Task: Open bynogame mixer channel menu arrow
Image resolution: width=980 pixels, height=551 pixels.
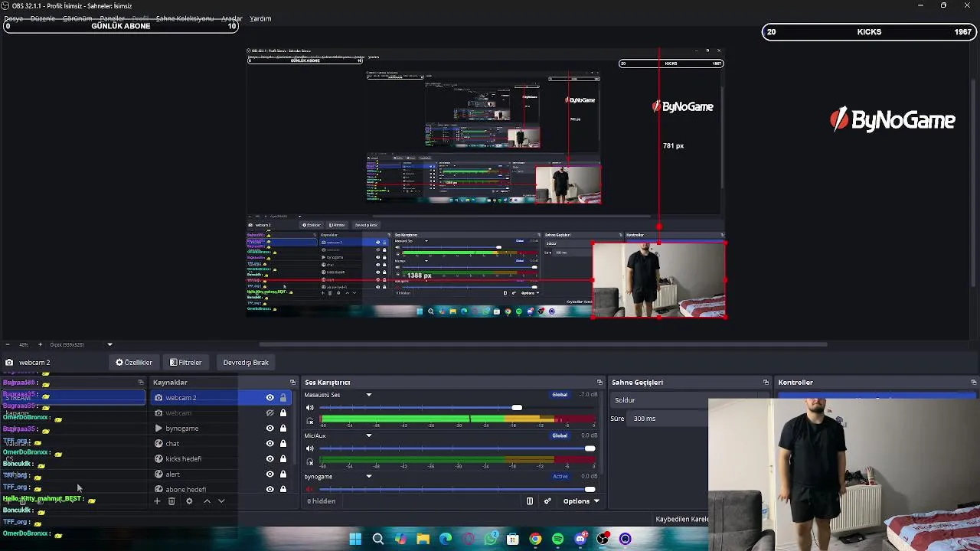Action: click(368, 476)
